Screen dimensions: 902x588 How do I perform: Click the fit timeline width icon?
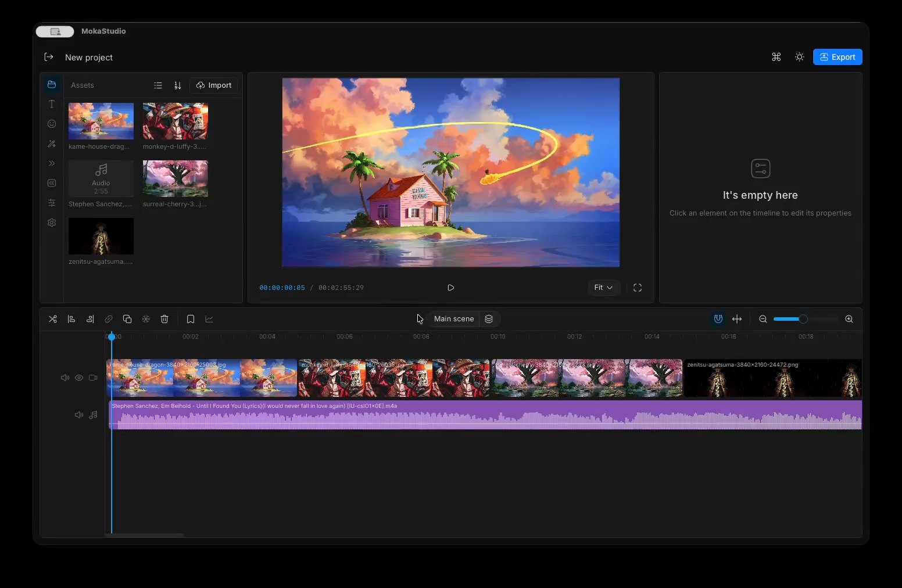coord(737,319)
